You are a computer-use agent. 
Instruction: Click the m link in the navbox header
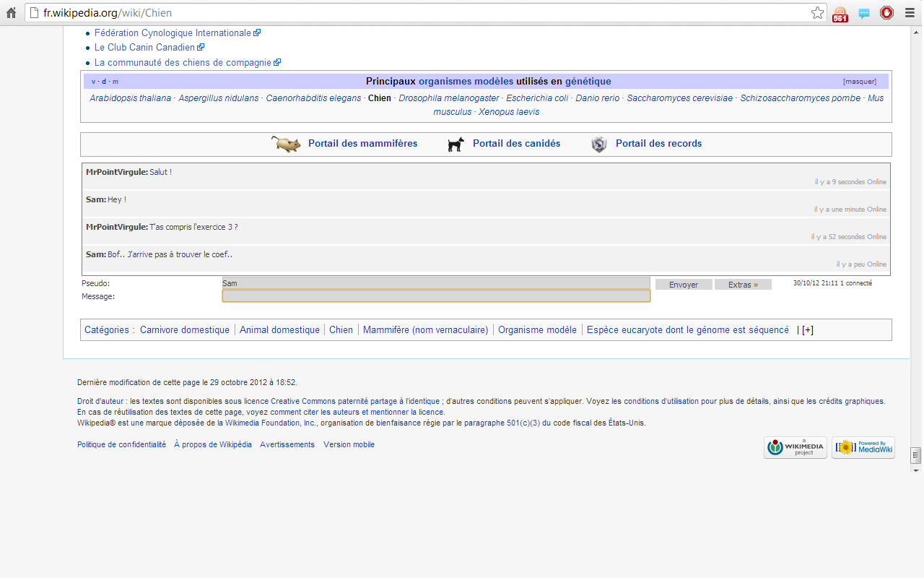click(x=115, y=82)
